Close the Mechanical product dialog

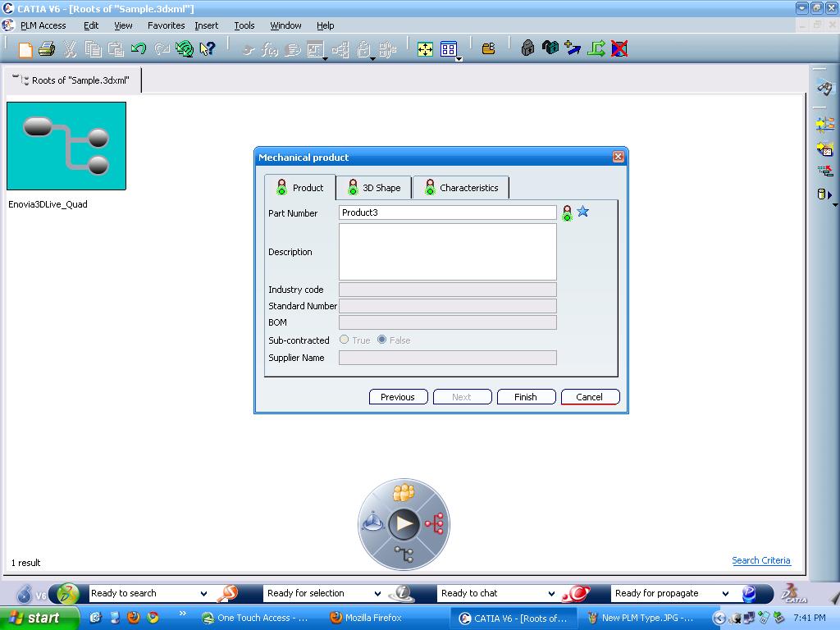click(618, 157)
